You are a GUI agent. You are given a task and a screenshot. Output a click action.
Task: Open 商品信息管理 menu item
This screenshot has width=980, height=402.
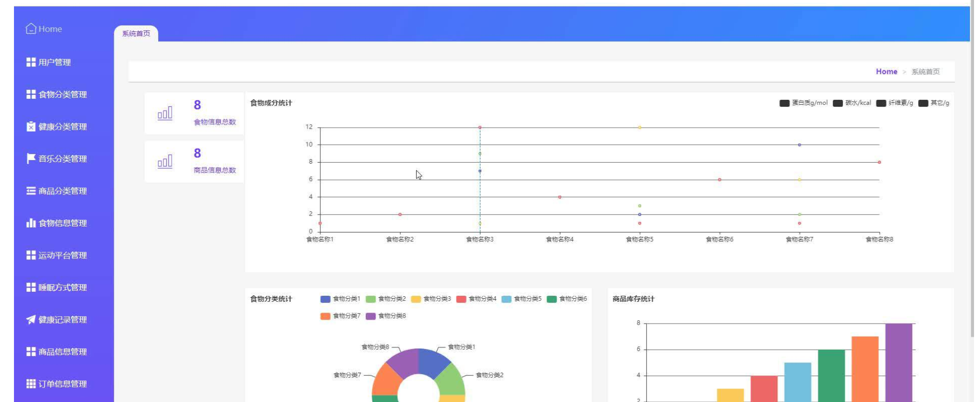pos(64,352)
